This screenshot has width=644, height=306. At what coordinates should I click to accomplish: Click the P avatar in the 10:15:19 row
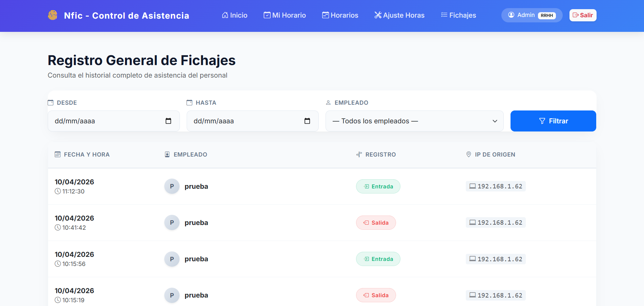172,295
